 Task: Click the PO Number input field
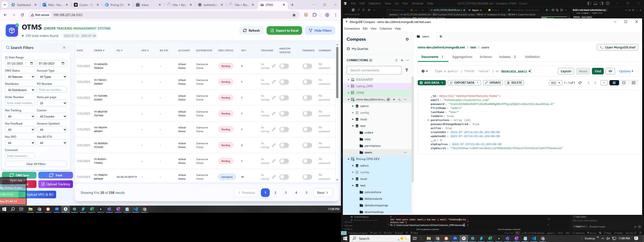click(52, 90)
